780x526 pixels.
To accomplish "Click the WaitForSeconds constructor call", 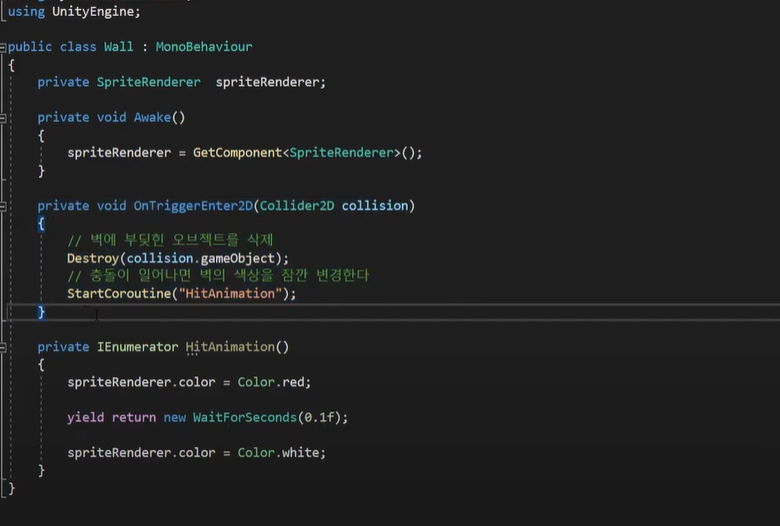I will pyautogui.click(x=245, y=418).
